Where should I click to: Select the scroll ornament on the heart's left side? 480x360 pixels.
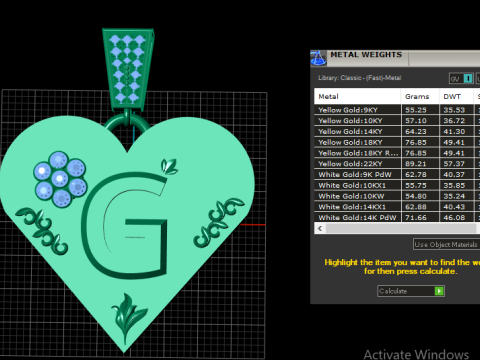click(42, 231)
